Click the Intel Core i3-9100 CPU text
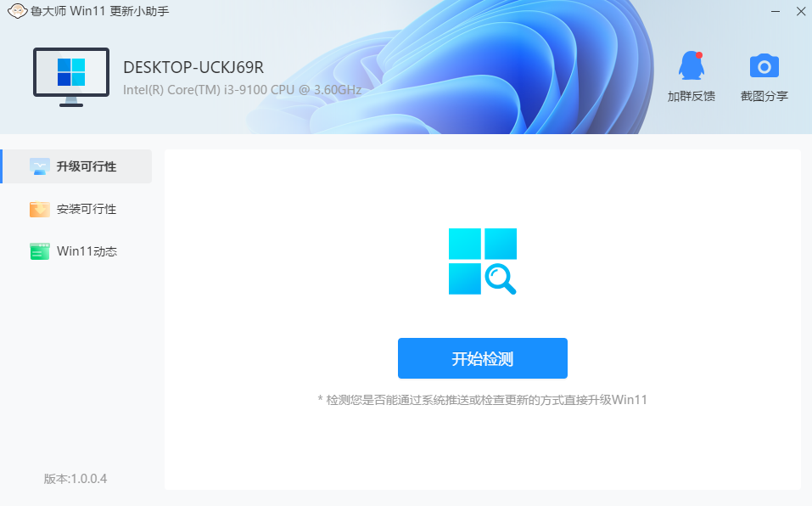 [243, 90]
